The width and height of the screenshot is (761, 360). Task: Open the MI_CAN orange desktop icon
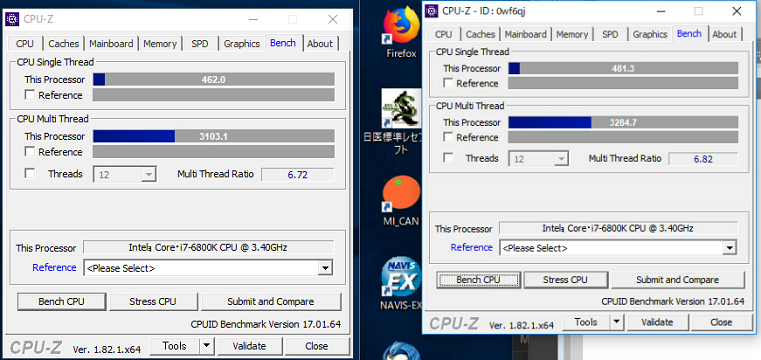pyautogui.click(x=401, y=200)
